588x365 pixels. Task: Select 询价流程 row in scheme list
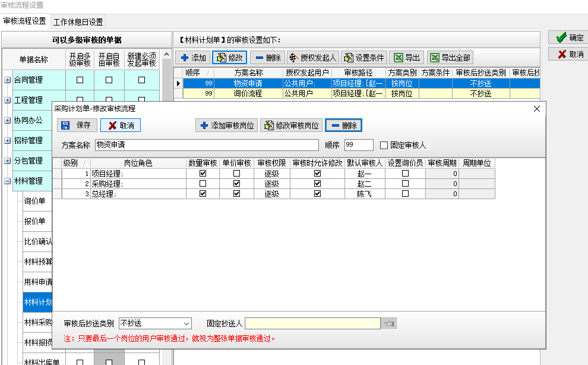(248, 93)
